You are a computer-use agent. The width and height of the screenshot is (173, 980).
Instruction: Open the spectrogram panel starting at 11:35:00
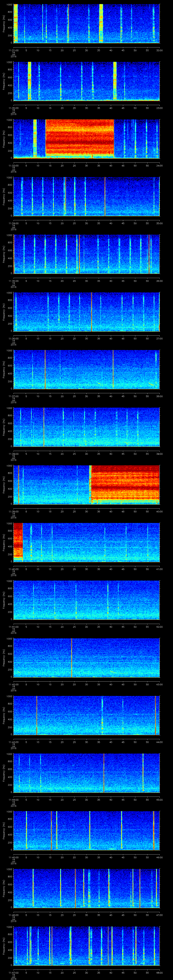click(x=87, y=254)
